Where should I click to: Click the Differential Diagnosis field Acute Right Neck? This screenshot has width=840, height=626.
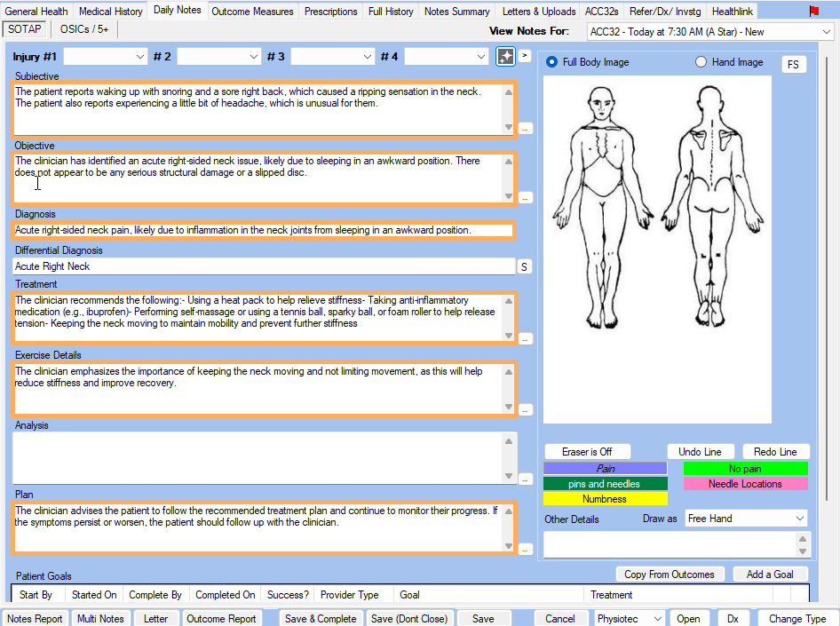[264, 266]
